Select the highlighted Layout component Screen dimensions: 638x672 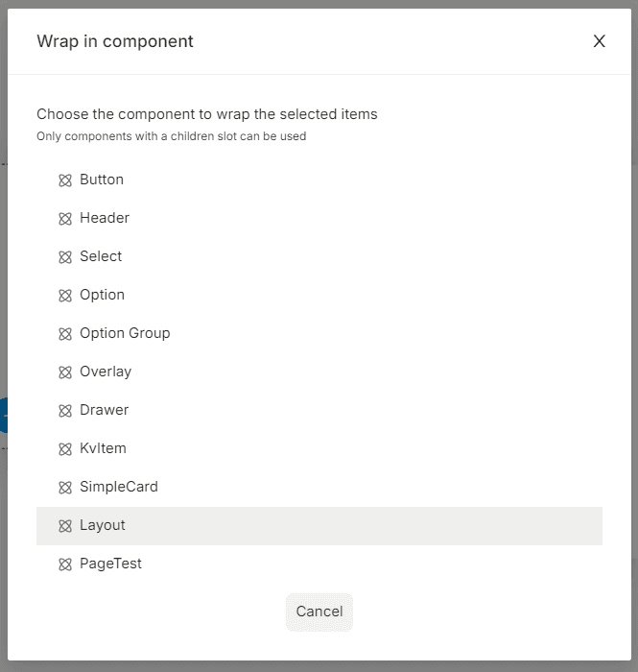tap(319, 526)
